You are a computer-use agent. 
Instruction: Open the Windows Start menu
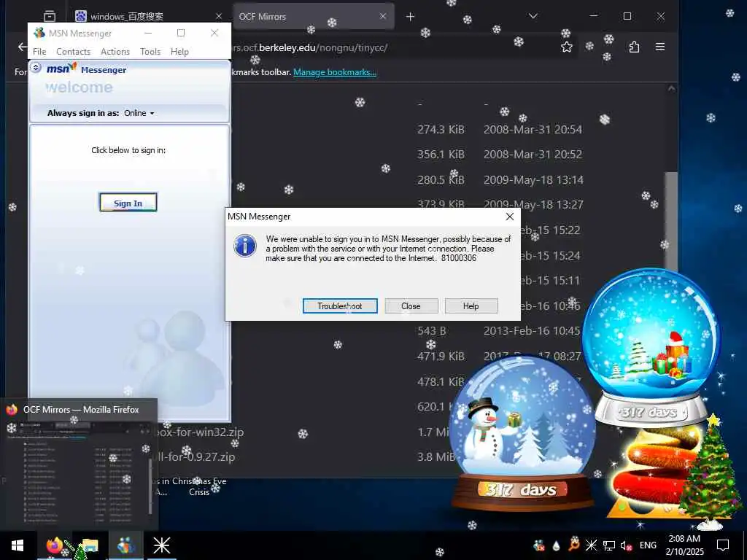[x=18, y=545]
